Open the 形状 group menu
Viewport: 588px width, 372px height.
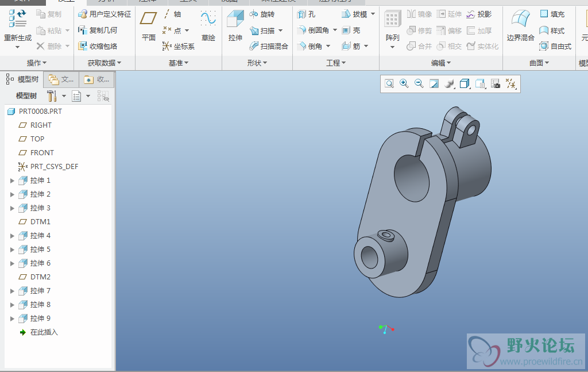pyautogui.click(x=257, y=63)
